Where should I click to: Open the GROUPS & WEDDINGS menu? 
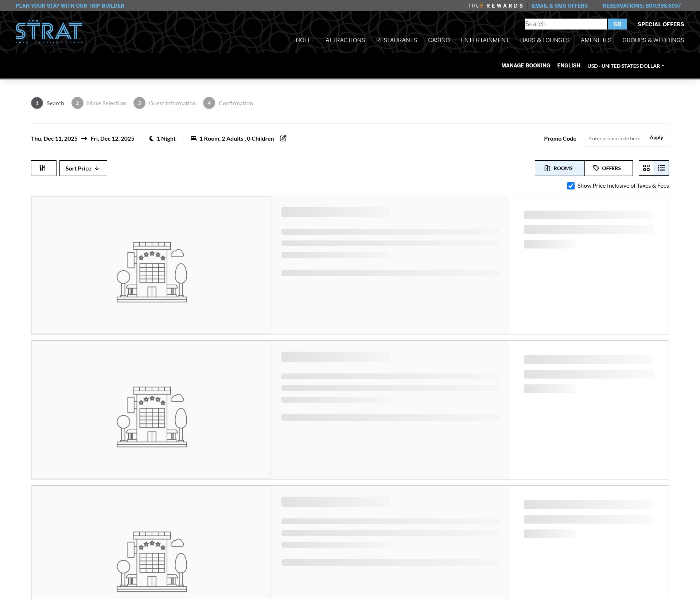coord(653,40)
